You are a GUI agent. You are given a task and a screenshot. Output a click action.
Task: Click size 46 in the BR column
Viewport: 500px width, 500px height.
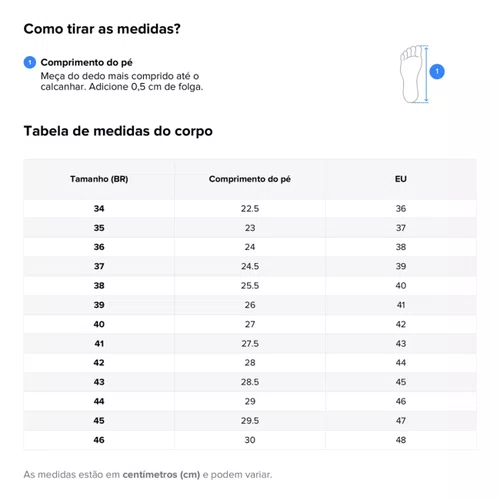[x=99, y=440]
